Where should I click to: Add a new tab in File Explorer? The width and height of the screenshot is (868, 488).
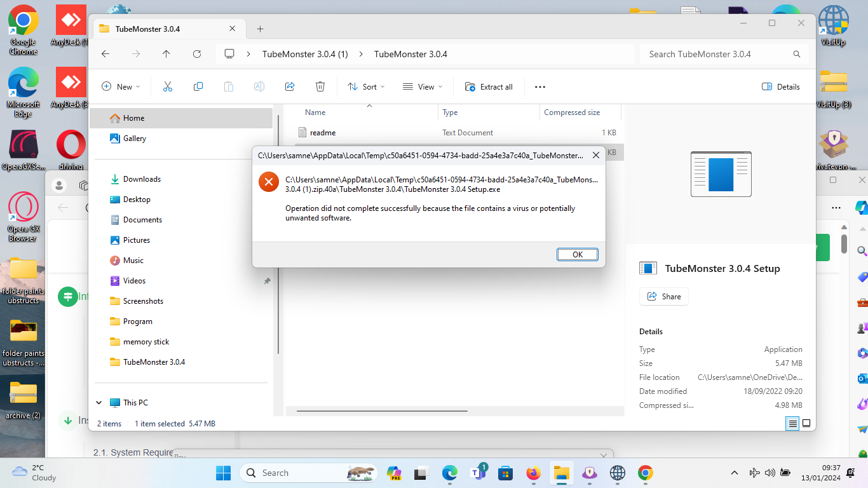pyautogui.click(x=260, y=29)
